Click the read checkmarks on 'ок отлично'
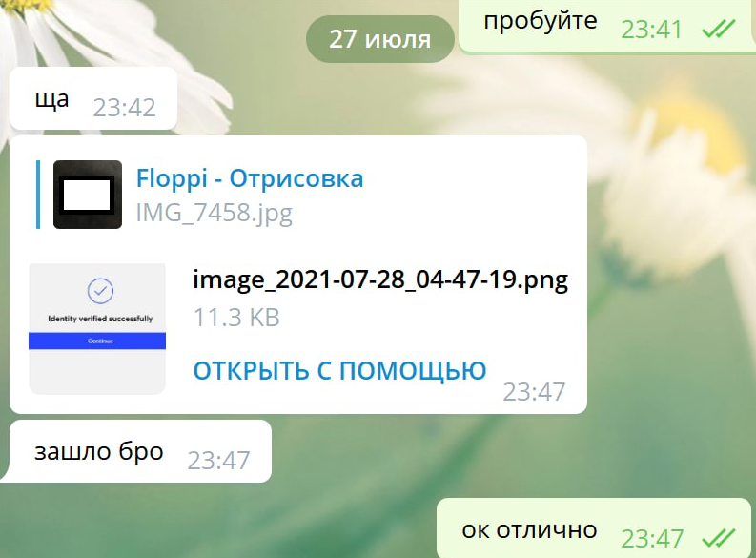Viewport: 756px width, 558px height. [719, 538]
